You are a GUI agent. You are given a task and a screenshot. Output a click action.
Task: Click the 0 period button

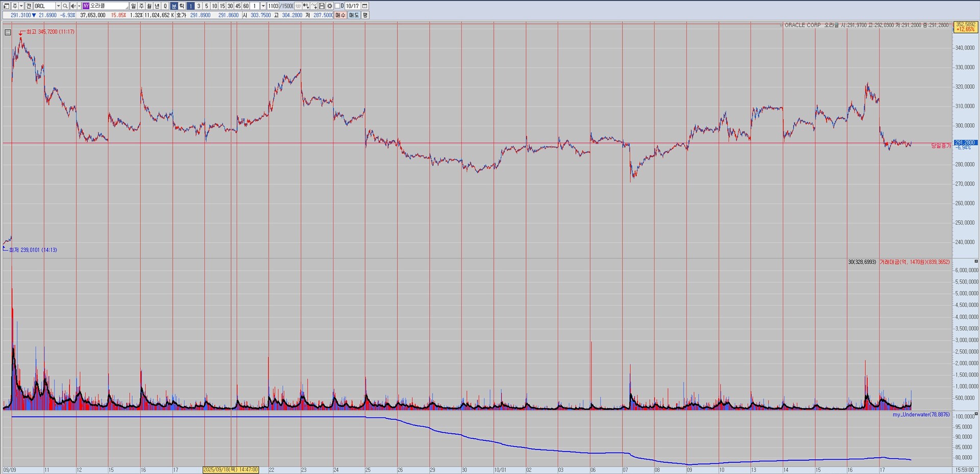[165, 6]
